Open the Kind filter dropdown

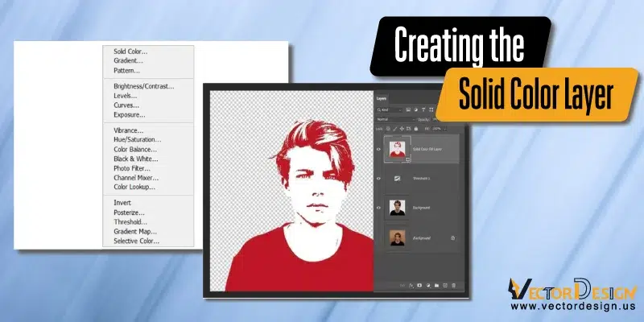pos(390,110)
